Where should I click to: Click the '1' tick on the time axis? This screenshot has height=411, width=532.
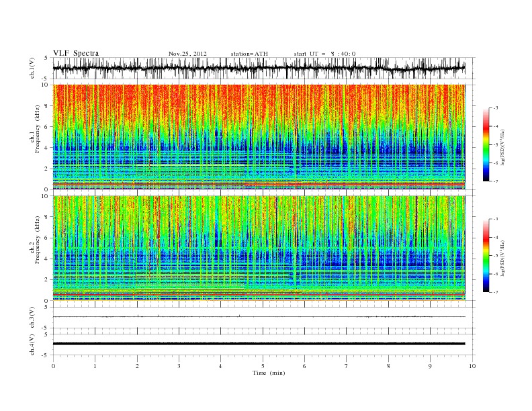point(95,366)
